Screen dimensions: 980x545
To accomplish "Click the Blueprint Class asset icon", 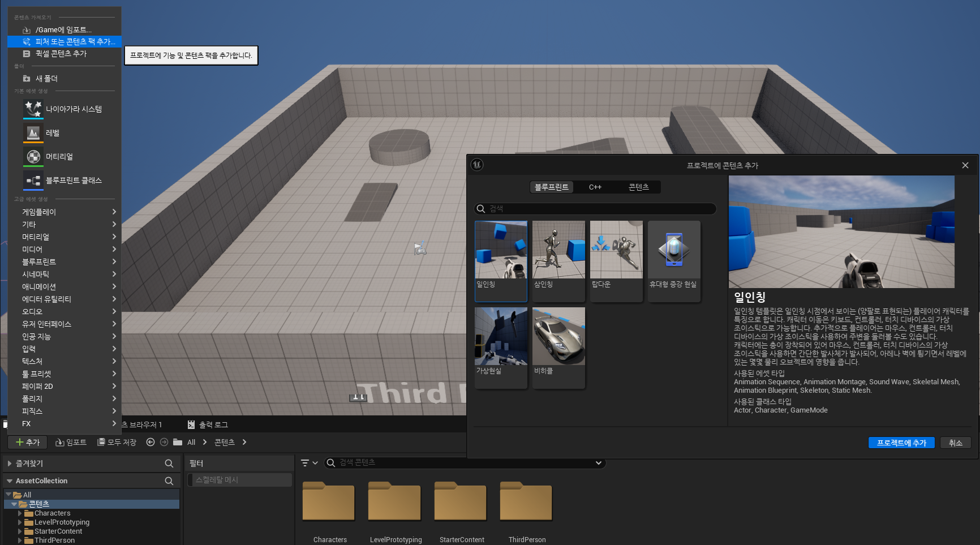I will [33, 180].
